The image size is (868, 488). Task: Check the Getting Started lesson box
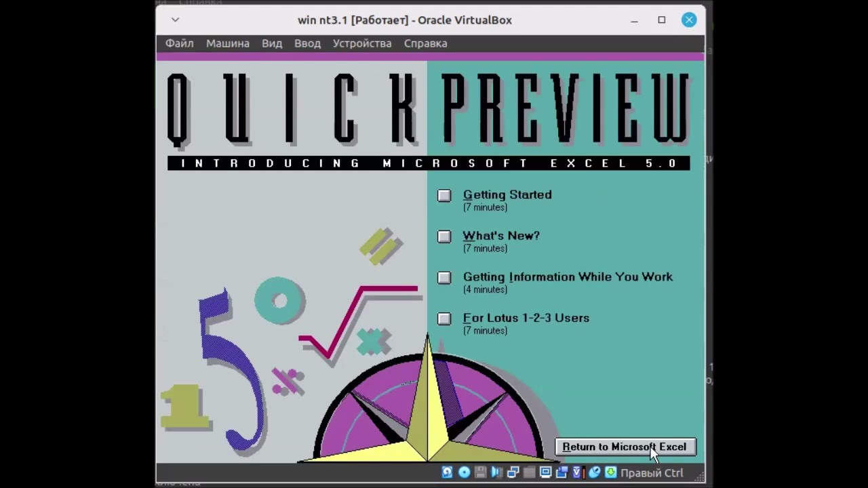pyautogui.click(x=444, y=195)
